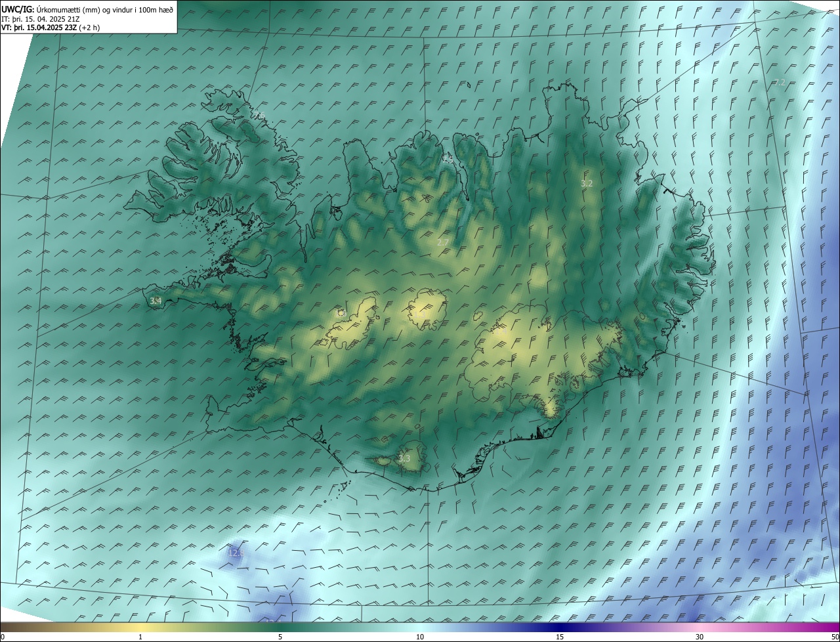This screenshot has width=840, height=642.
Task: Click the 7.5 value label on north coast
Action: (448, 160)
